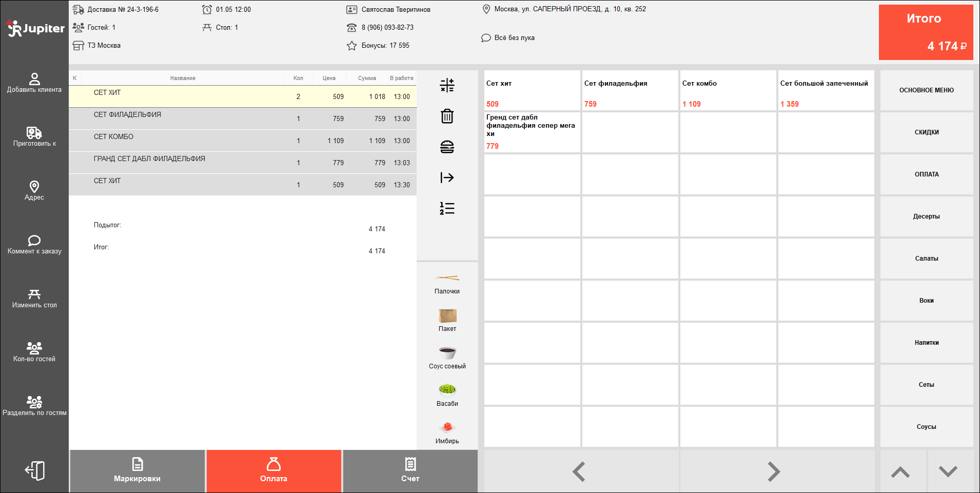Viewport: 980px width, 493px height.
Task: Click the split by guests icon
Action: click(34, 402)
